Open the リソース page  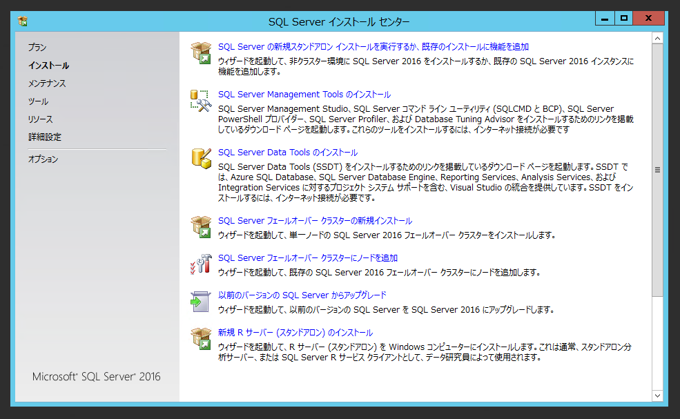point(40,119)
